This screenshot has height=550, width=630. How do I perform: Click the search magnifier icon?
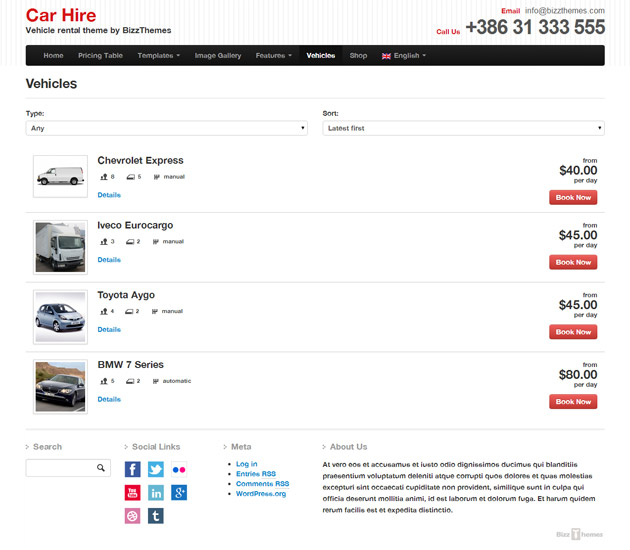[101, 468]
